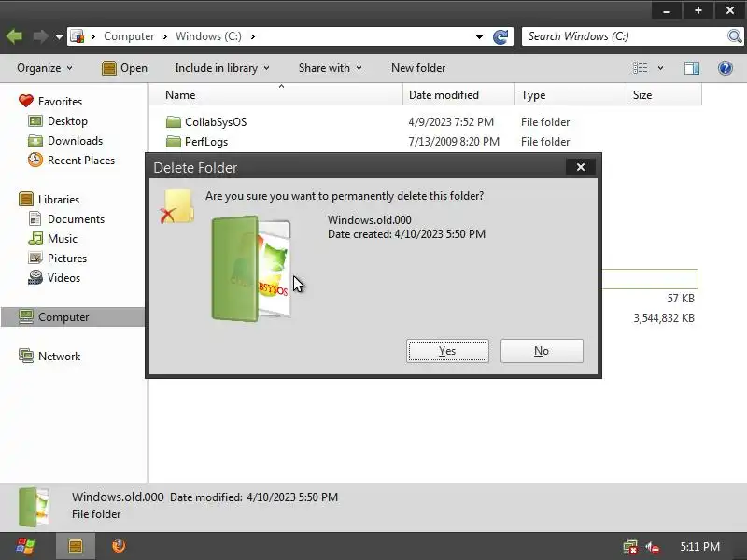Click the blue Help icon

pos(726,68)
